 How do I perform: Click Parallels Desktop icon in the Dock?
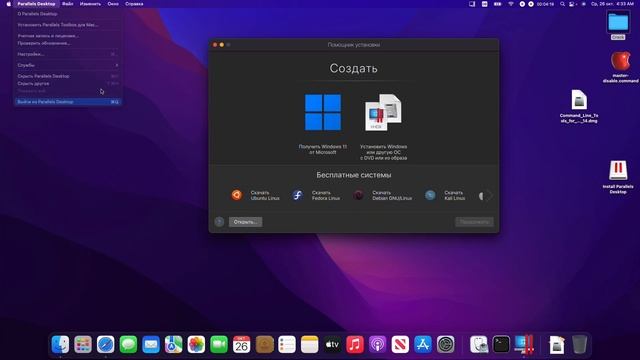524,344
